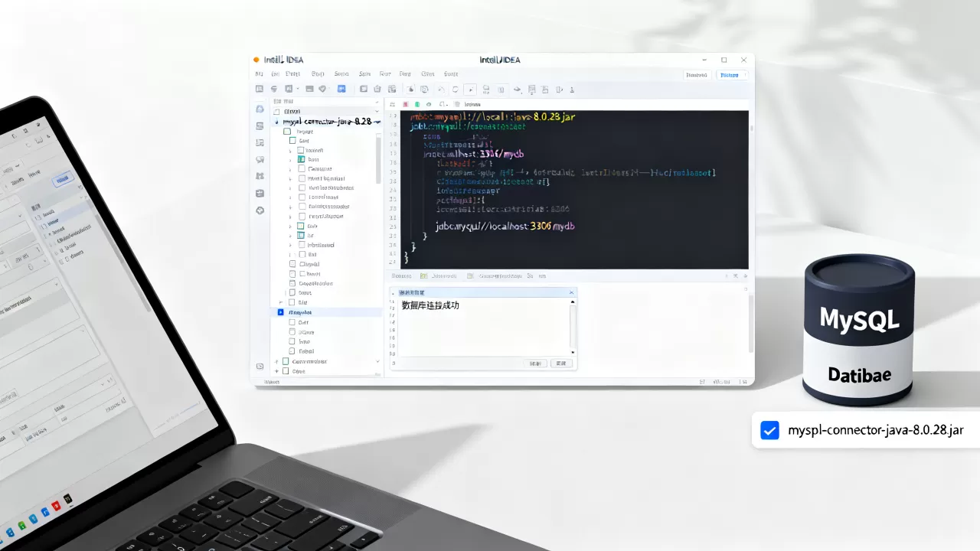This screenshot has width=980, height=551.
Task: Uncheck the myspl-connector-java-8.0.28.jar checkbox
Action: click(x=769, y=430)
